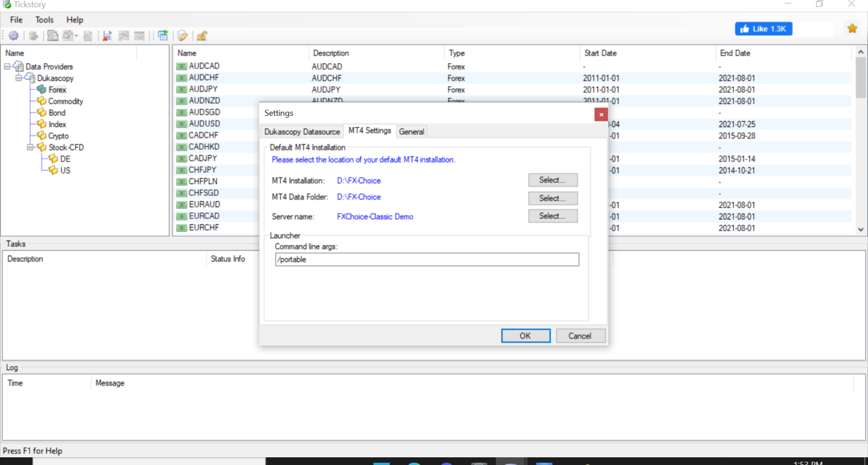Click the Status Info column header in Tasks
Image resolution: width=868 pixels, height=465 pixels.
[228, 259]
